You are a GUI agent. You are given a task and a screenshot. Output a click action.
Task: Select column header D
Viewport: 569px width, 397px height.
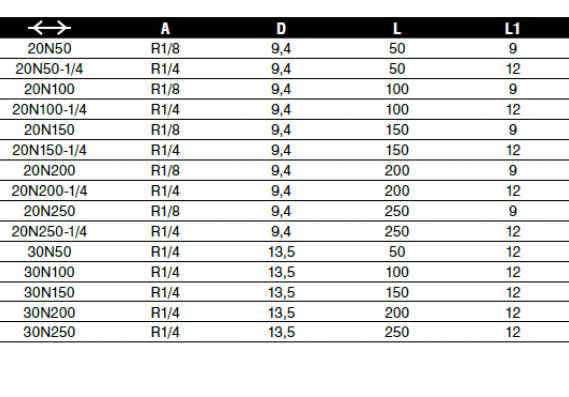281,28
